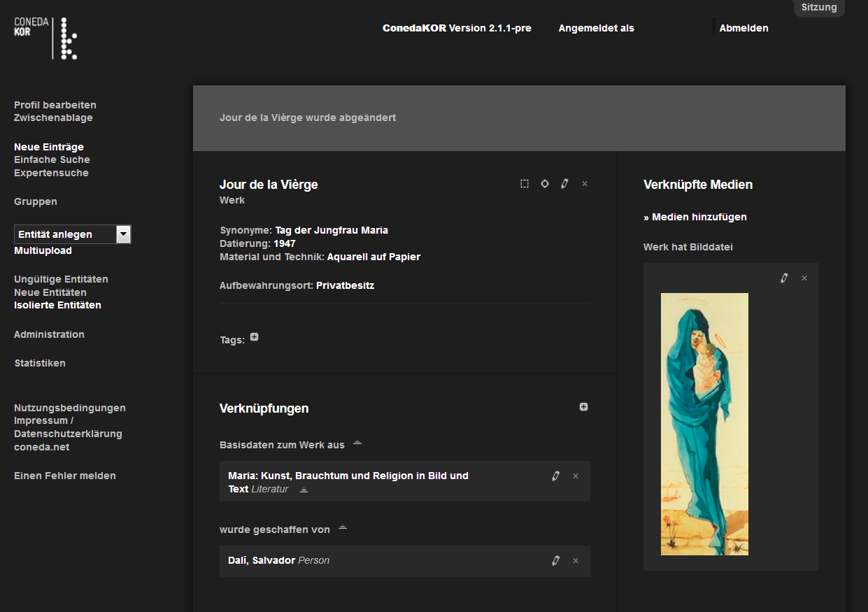Click the Aufbewahrungsort value 'Privatbesitz'

click(345, 285)
